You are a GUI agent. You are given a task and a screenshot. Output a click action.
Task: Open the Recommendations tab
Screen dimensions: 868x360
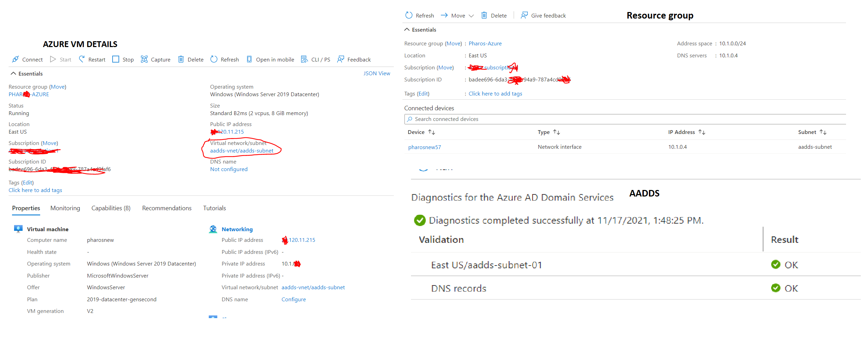167,208
